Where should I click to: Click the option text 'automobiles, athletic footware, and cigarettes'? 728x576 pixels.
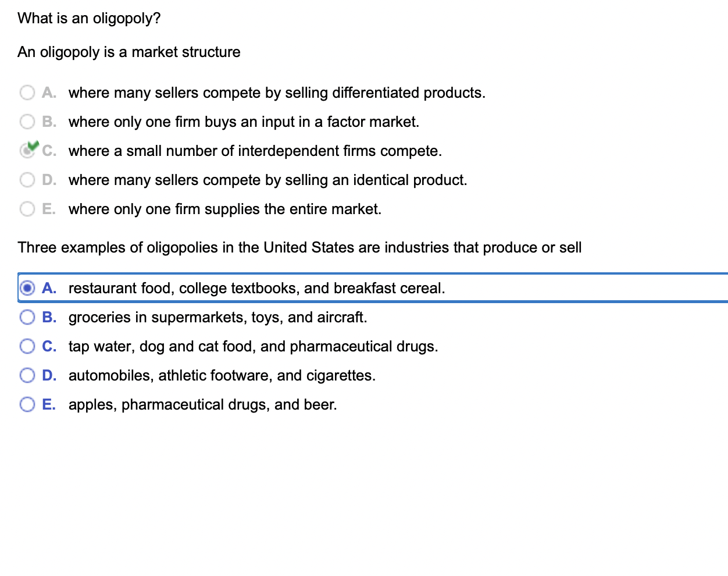pyautogui.click(x=222, y=375)
